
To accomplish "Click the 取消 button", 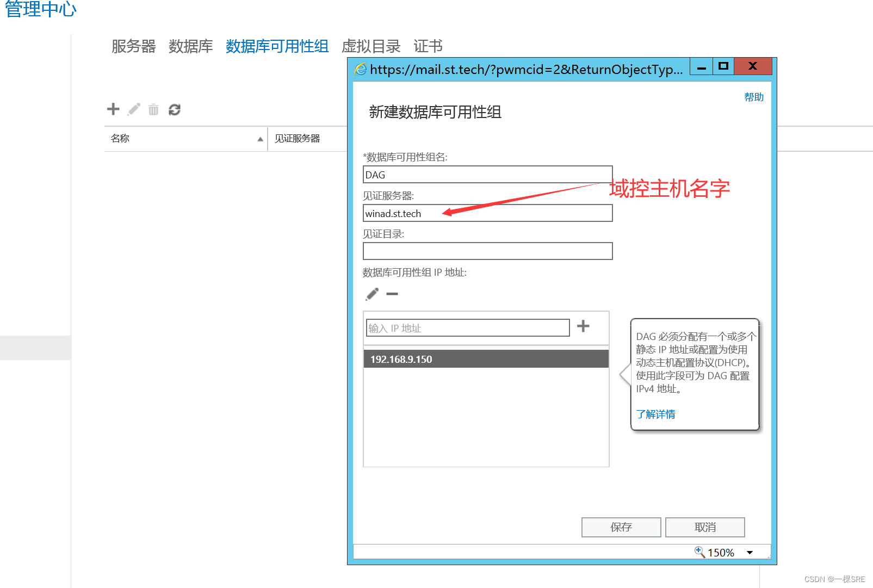I will point(705,527).
